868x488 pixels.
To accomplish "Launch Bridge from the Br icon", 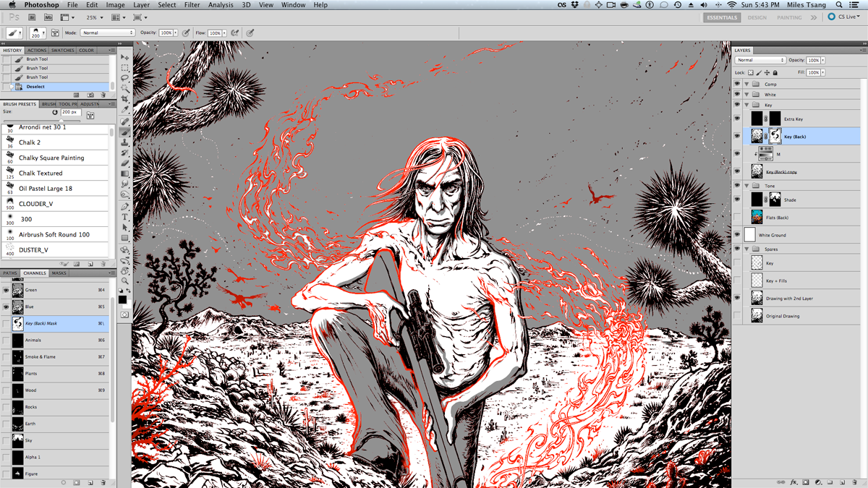I will click(x=33, y=17).
